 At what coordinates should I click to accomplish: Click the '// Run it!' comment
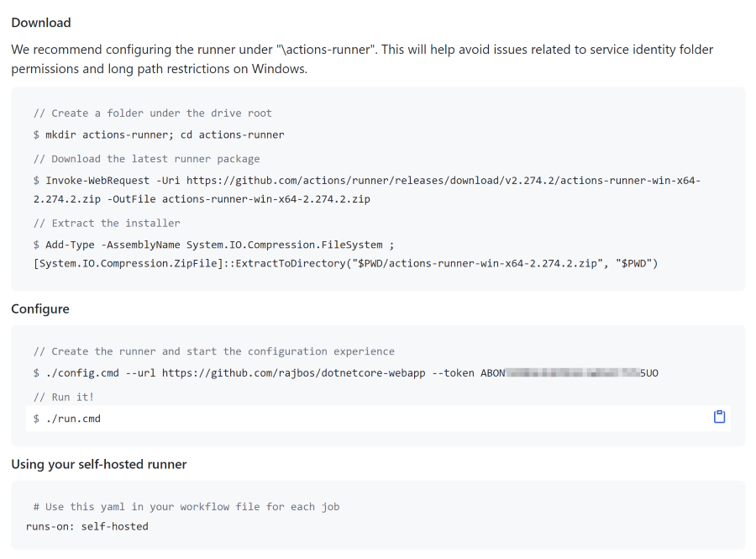[64, 397]
